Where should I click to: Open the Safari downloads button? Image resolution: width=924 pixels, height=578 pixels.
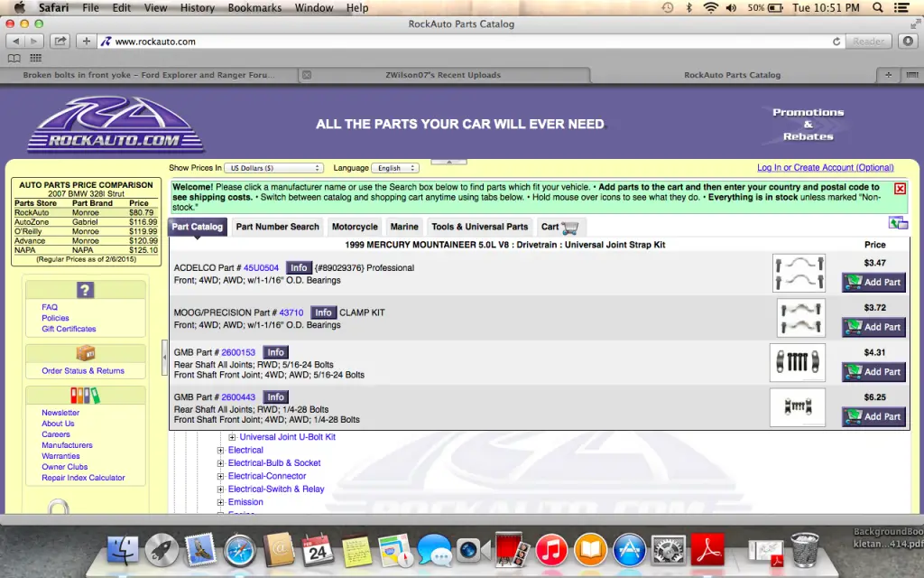[908, 42]
